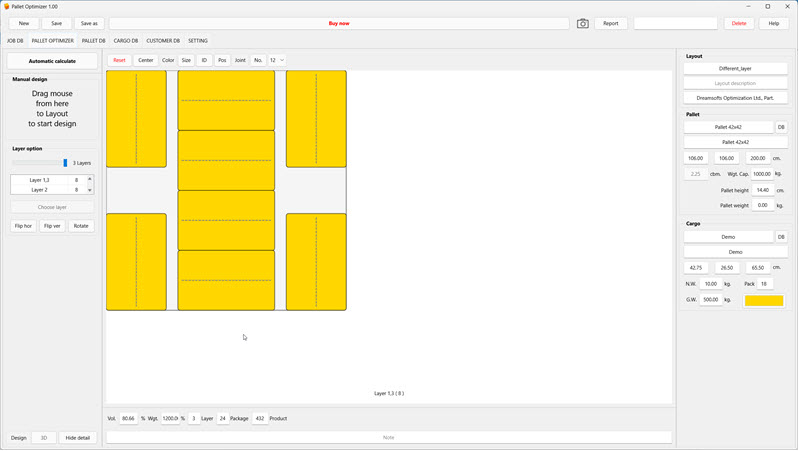The image size is (799, 451).
Task: Open the pallet DB selector button
Action: click(781, 127)
